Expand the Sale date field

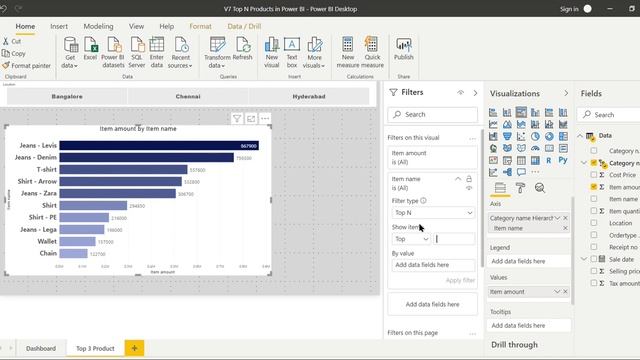(x=584, y=259)
